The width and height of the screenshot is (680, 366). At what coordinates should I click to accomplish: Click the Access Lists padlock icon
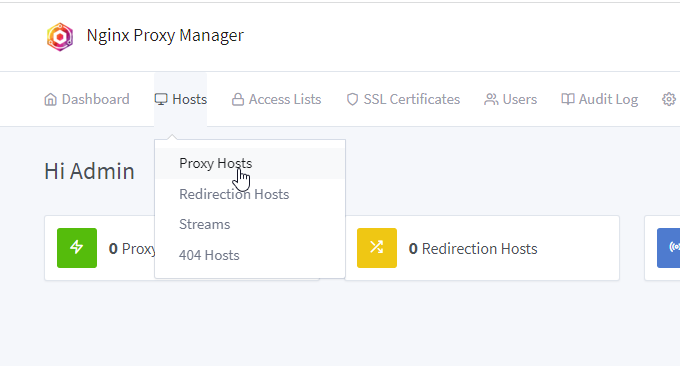pos(238,99)
